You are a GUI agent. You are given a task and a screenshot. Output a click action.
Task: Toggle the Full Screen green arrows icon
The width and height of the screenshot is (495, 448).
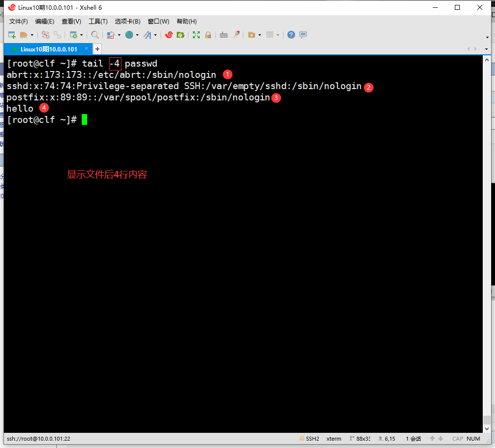tap(196, 35)
